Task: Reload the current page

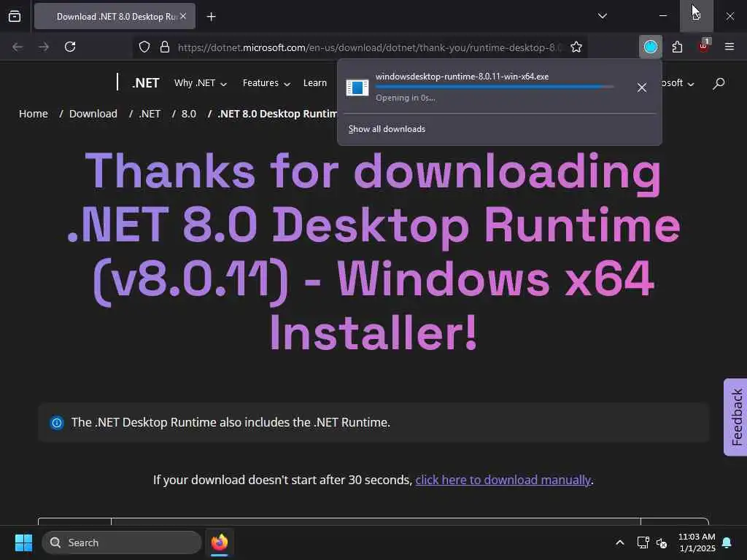Action: click(x=70, y=47)
